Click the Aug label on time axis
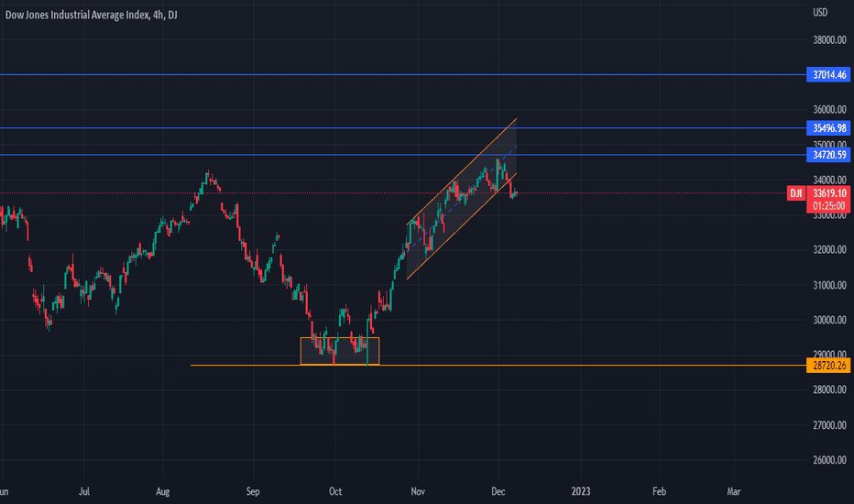 click(162, 491)
